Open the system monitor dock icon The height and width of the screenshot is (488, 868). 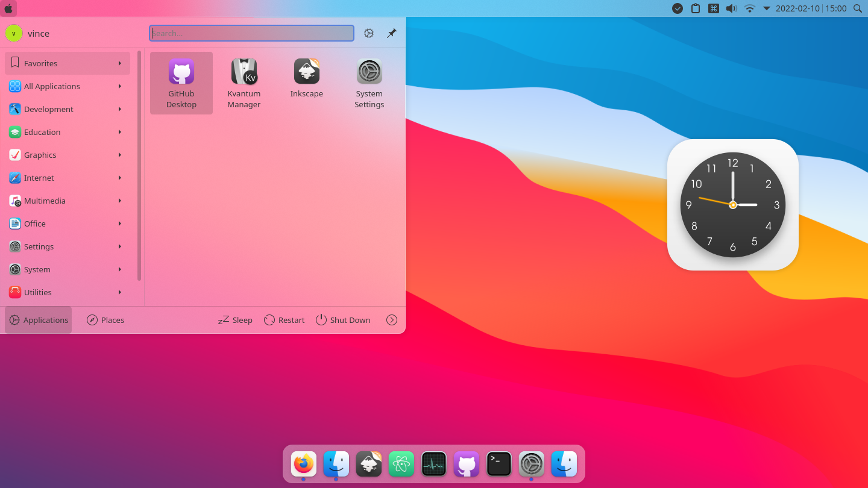click(434, 464)
